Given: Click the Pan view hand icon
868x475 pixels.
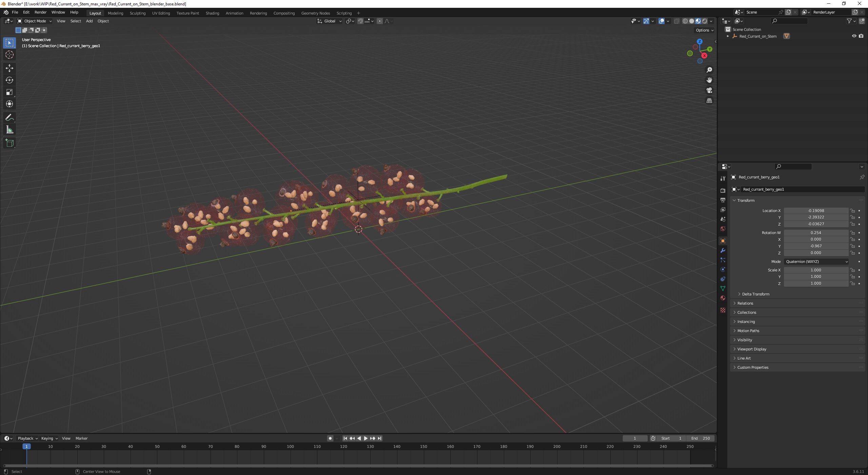Looking at the screenshot, I should pos(709,80).
